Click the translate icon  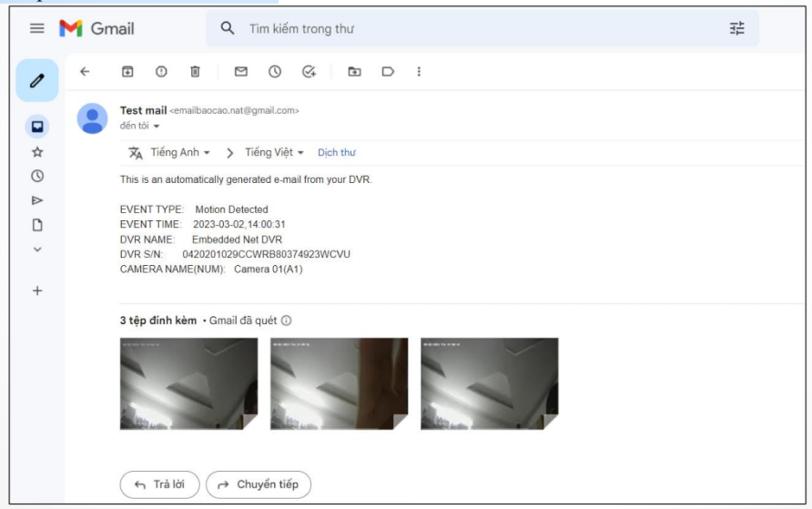click(x=135, y=153)
